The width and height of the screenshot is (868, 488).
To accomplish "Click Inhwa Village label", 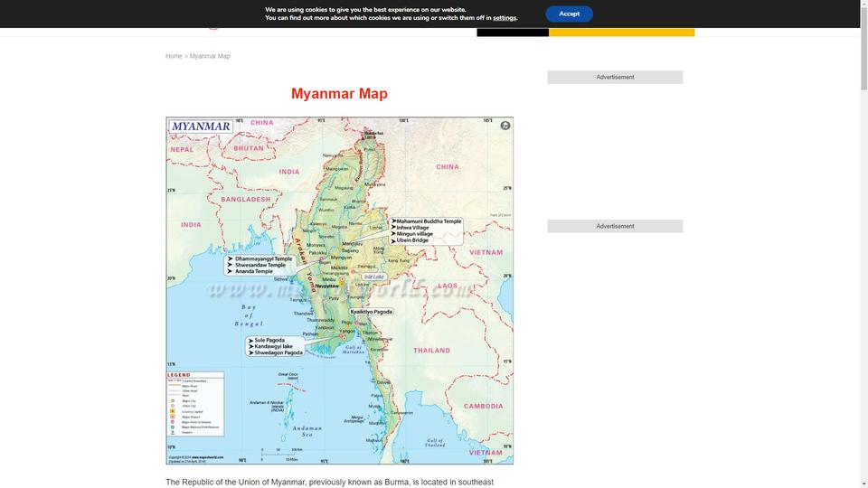I will tap(412, 228).
